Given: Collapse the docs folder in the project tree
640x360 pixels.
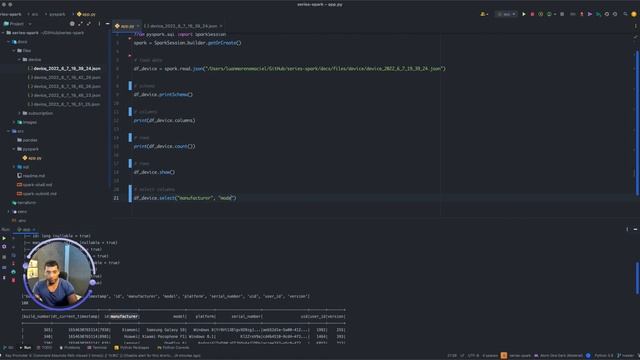Looking at the screenshot, I should [x=8, y=42].
